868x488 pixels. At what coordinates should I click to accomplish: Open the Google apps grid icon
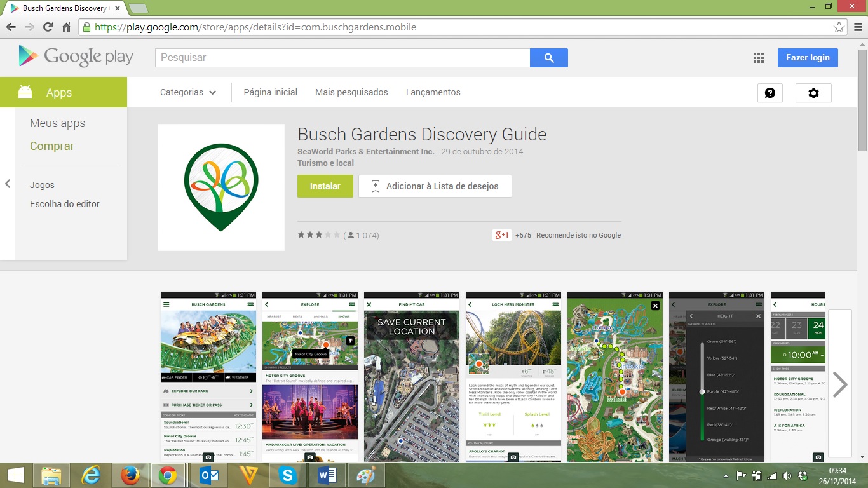(758, 58)
